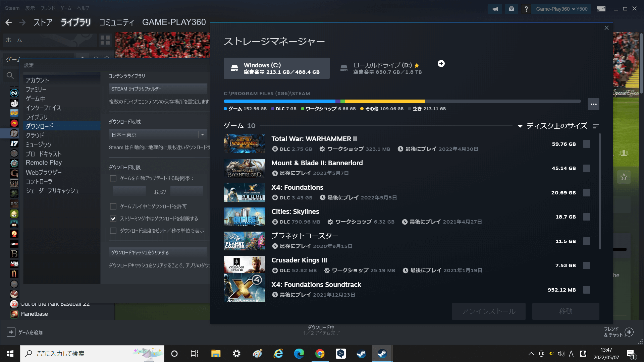Viewport: 644px width, 362px height.
Task: Unfavorite ローカルドライブ (D:) via its star icon
Action: pyautogui.click(x=416, y=66)
